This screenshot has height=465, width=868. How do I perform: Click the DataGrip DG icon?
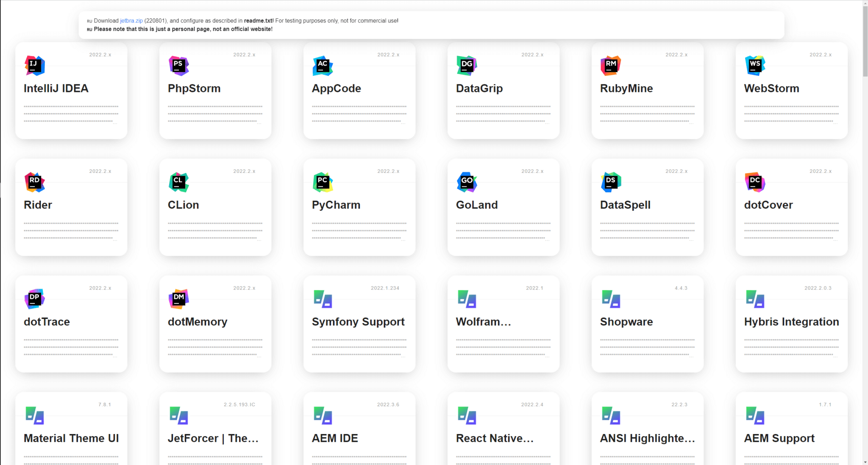pos(467,65)
